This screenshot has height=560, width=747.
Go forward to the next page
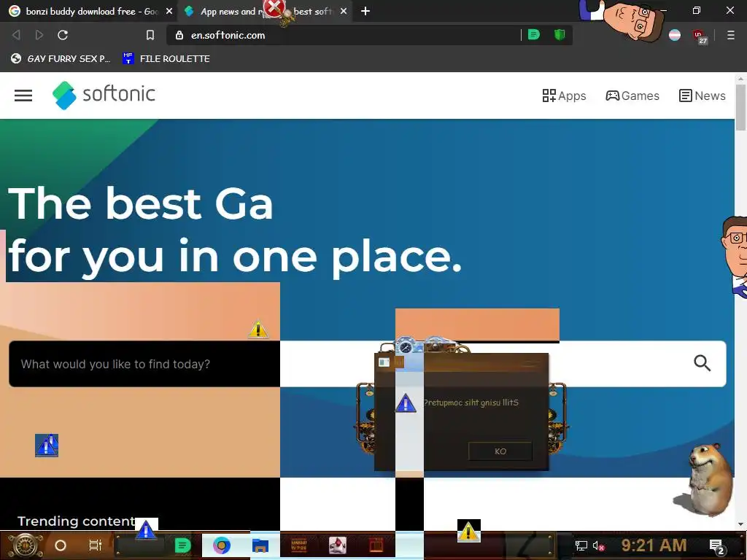click(39, 35)
